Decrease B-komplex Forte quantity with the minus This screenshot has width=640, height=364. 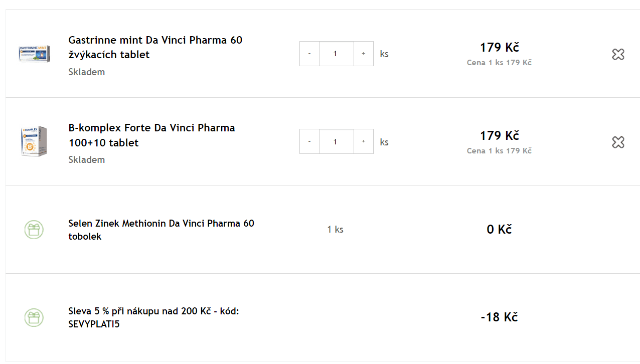tap(309, 141)
